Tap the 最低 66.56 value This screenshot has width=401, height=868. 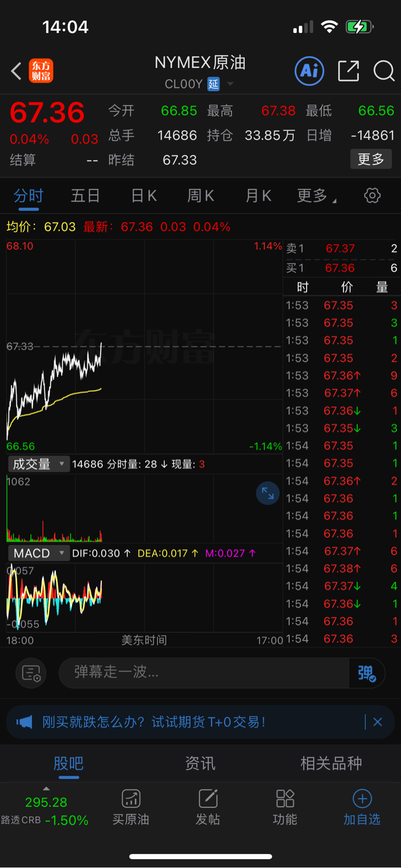coord(376,111)
